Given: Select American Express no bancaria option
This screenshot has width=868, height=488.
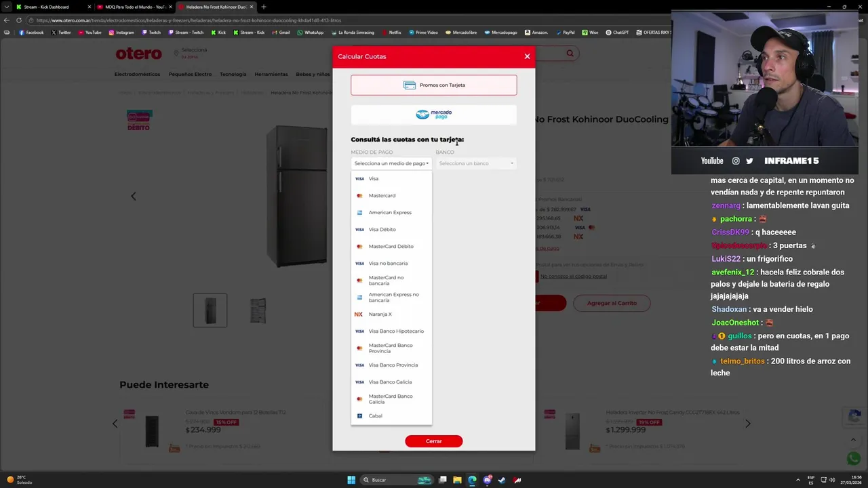Looking at the screenshot, I should 391,297.
